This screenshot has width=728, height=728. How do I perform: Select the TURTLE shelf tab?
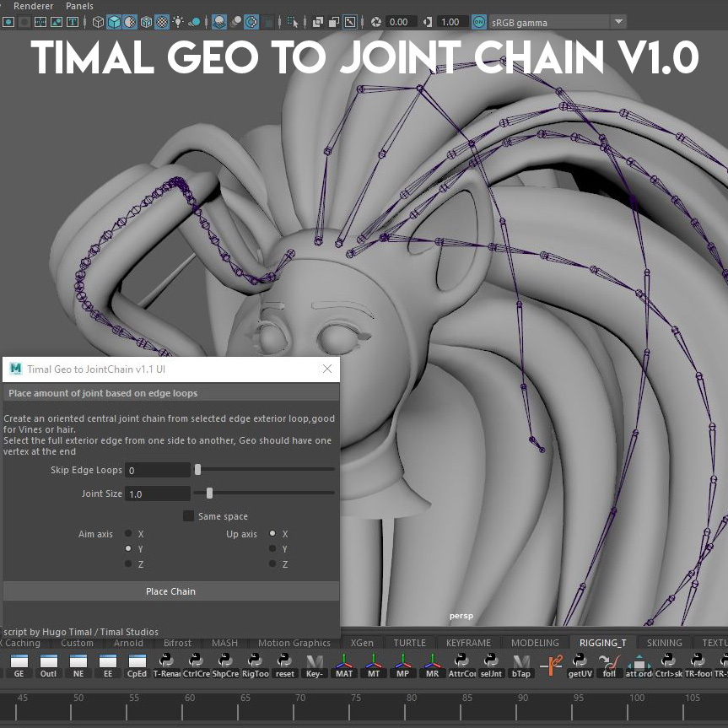pyautogui.click(x=409, y=643)
